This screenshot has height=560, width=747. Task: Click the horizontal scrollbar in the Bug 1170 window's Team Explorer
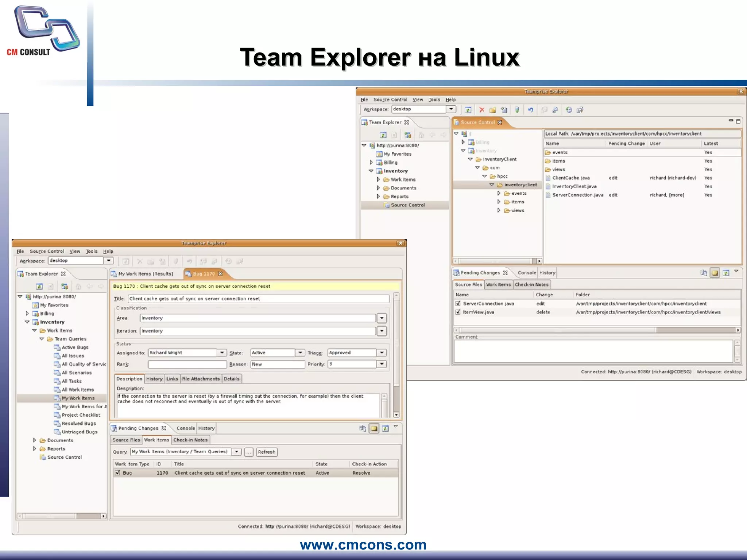[x=62, y=516]
